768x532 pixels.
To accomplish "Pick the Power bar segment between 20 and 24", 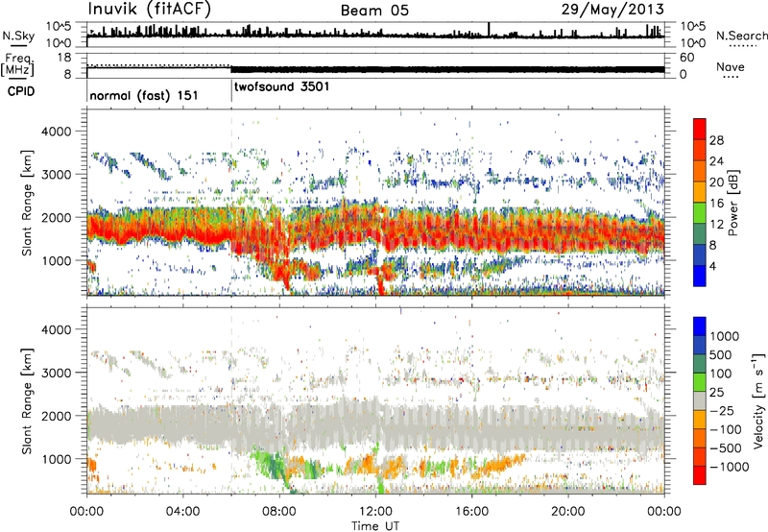I will click(700, 171).
